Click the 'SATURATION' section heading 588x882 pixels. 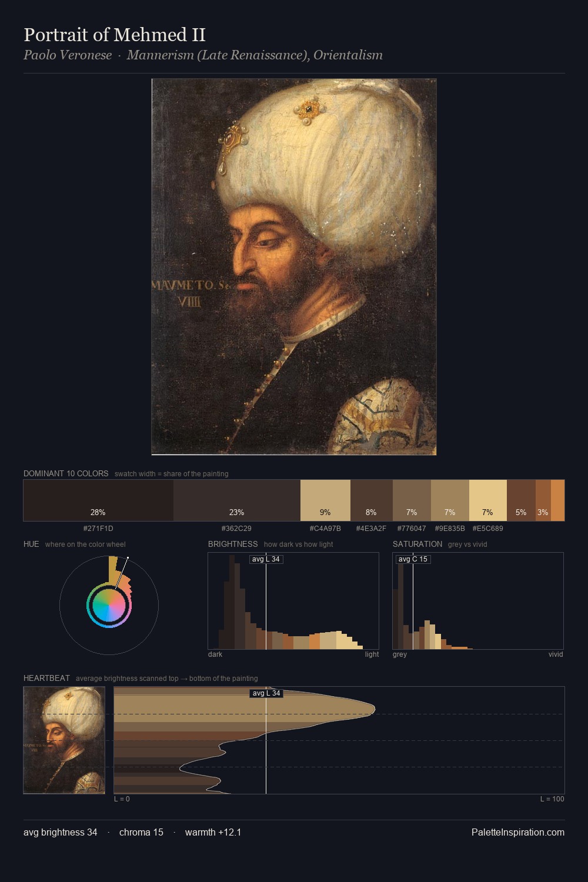click(x=417, y=544)
